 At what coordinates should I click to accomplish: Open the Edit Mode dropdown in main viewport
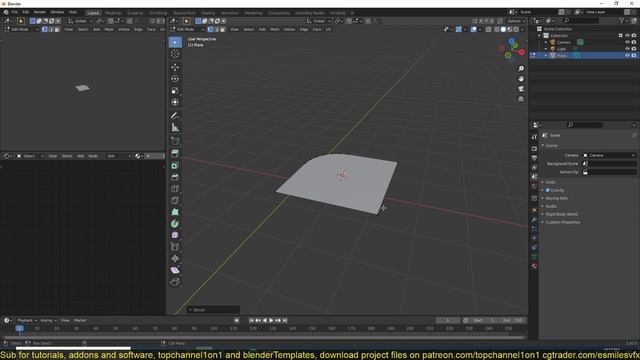(186, 29)
